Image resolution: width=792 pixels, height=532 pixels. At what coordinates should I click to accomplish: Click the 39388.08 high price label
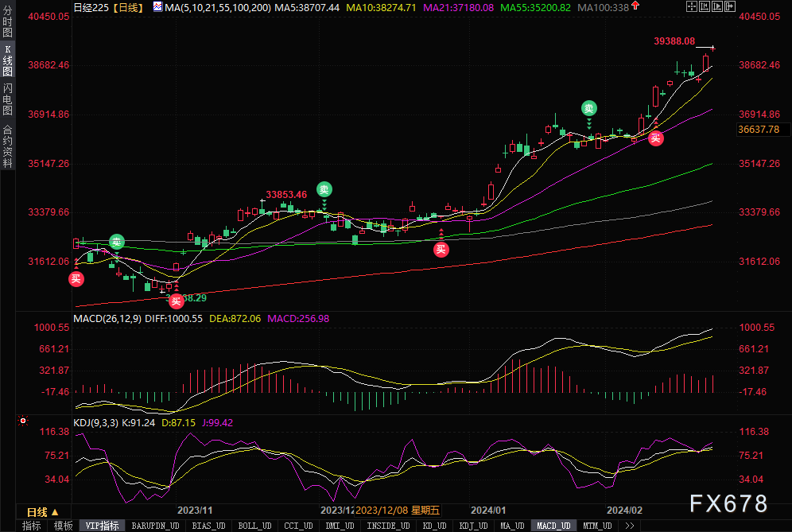(674, 41)
